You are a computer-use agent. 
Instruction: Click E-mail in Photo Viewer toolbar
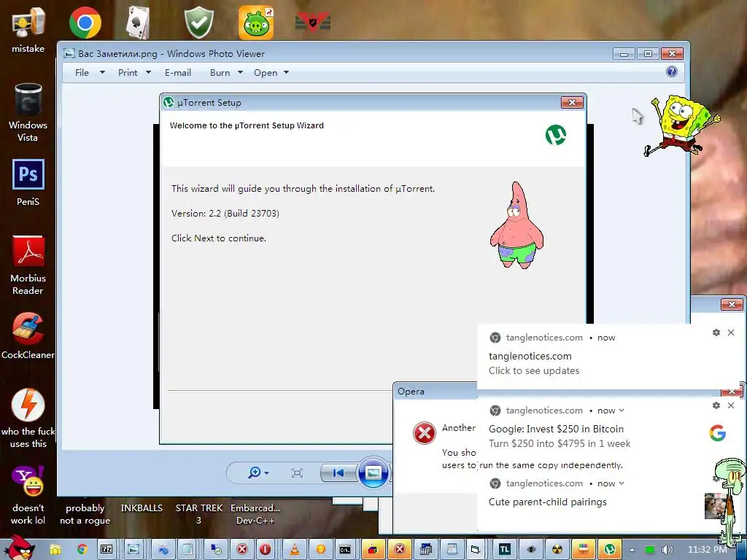click(x=178, y=72)
